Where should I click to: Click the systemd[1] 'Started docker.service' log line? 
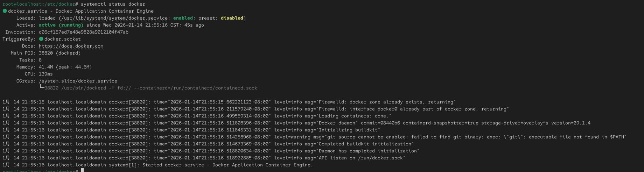coord(158,165)
